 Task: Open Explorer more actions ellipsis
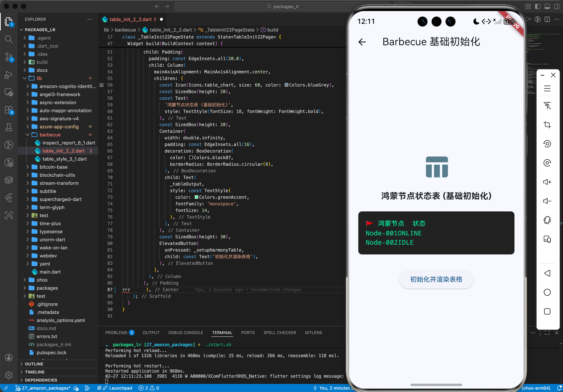(90, 19)
